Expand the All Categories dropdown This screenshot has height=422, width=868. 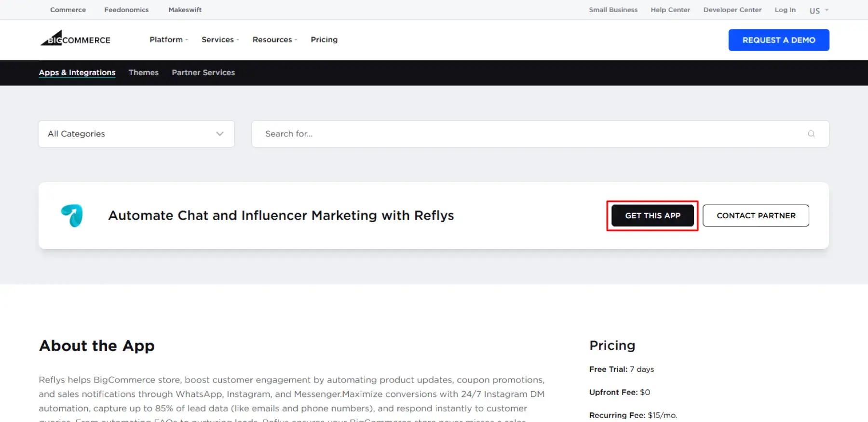click(136, 134)
